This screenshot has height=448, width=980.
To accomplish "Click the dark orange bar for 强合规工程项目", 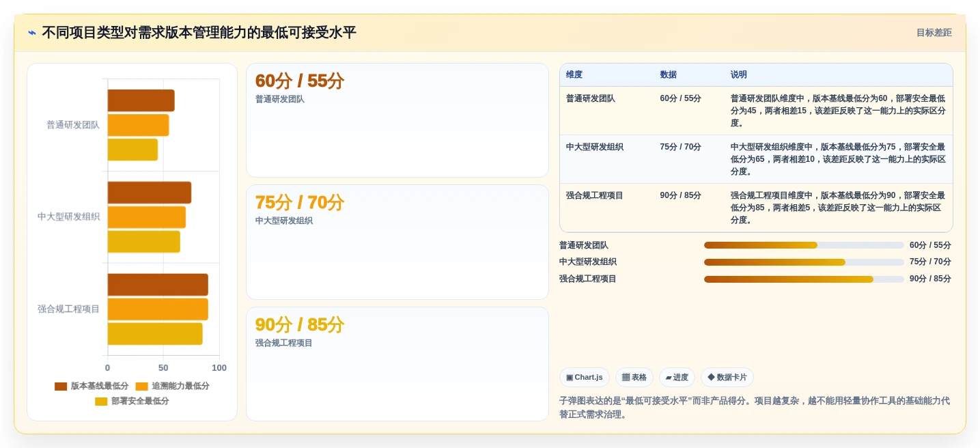I will tap(158, 285).
